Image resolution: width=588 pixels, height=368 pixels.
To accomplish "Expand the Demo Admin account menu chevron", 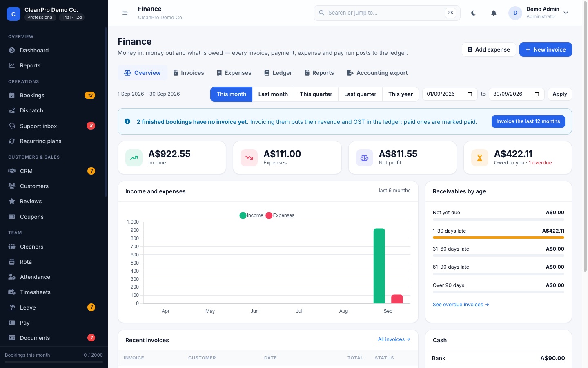I will [x=566, y=13].
